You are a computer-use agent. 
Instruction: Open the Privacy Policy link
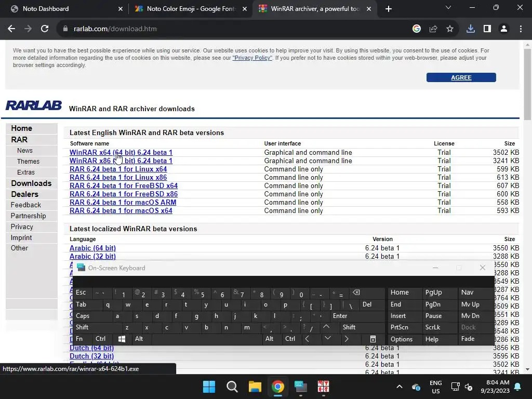point(252,58)
